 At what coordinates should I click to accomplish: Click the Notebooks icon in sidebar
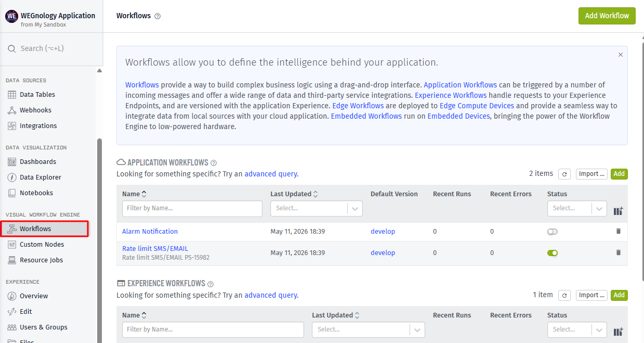coord(11,193)
